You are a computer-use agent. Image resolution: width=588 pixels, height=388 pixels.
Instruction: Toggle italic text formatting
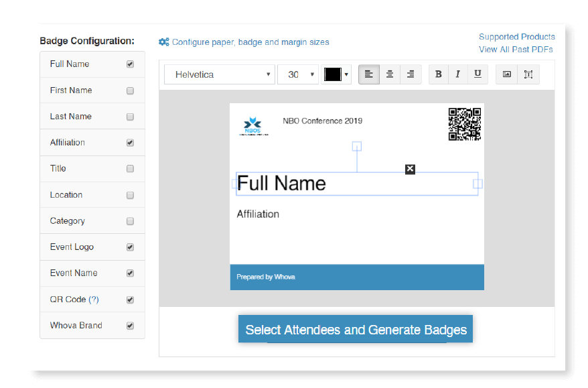[x=458, y=74]
